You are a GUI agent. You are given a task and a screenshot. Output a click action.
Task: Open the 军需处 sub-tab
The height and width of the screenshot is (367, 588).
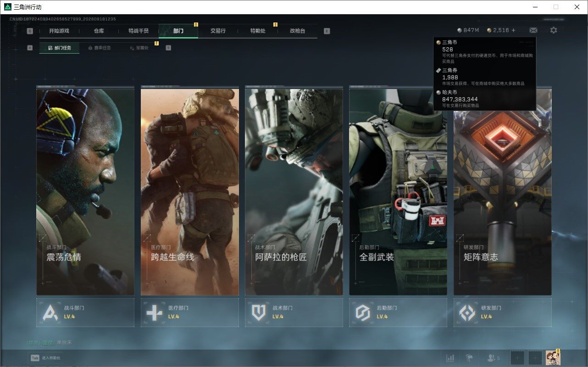click(x=139, y=48)
